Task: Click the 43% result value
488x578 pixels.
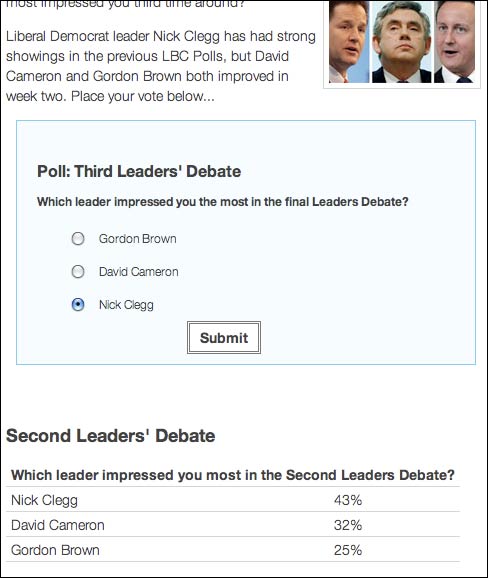Action: [348, 500]
